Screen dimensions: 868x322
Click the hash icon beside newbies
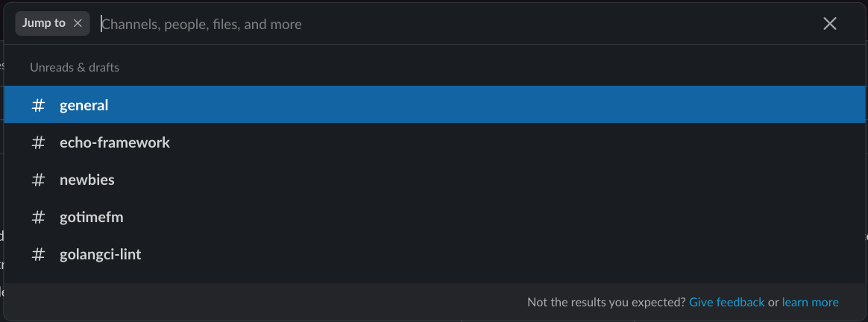pos(38,180)
